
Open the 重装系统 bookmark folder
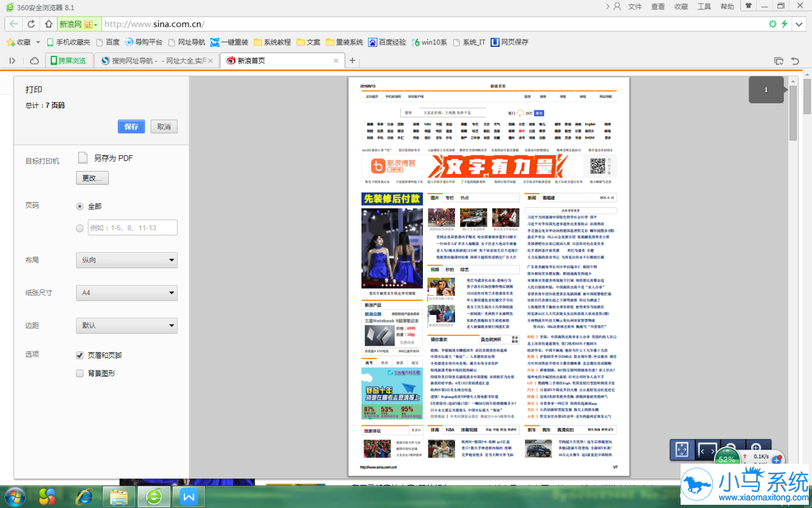(x=344, y=42)
